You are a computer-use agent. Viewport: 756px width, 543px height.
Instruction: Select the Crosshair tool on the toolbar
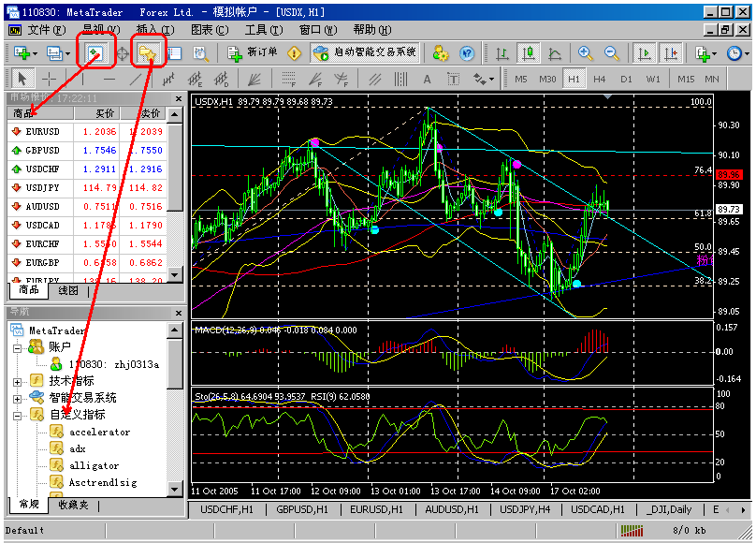click(49, 81)
